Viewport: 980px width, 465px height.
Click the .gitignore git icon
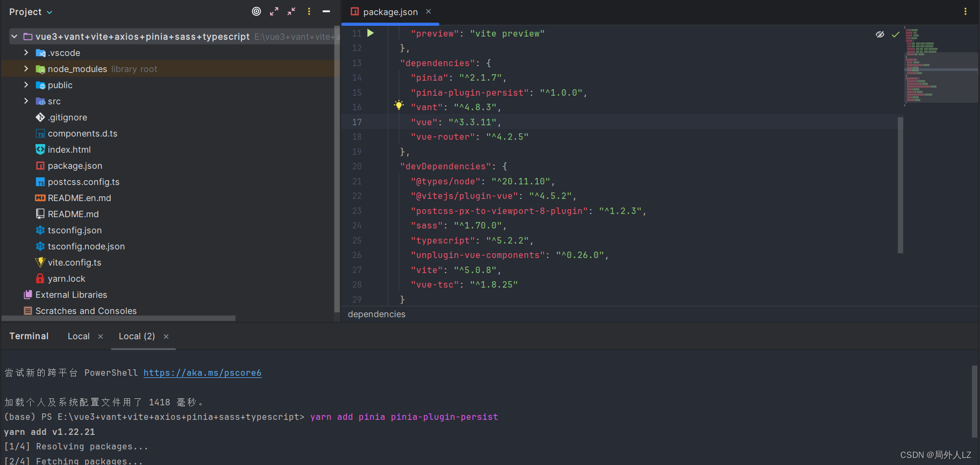coord(40,117)
